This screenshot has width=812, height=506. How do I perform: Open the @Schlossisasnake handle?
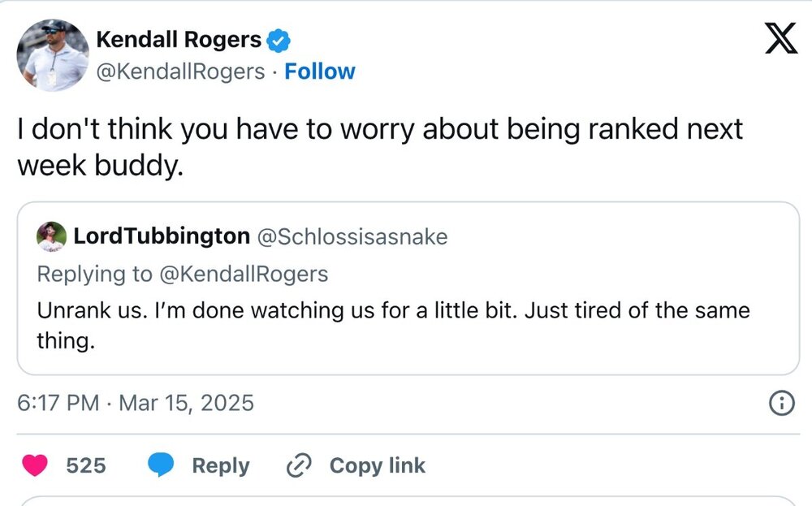tap(352, 236)
